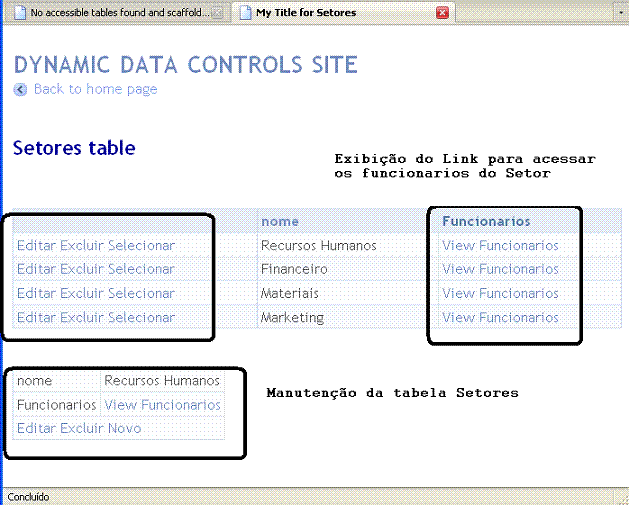Click the Funcionarios column header
Viewport: 629px width, 505px height.
coord(486,221)
